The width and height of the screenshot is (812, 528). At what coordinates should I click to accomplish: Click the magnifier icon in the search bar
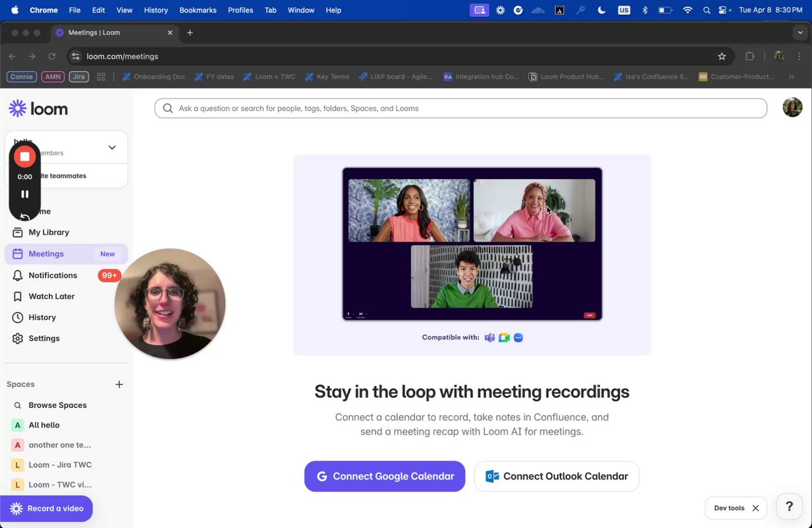pos(167,109)
